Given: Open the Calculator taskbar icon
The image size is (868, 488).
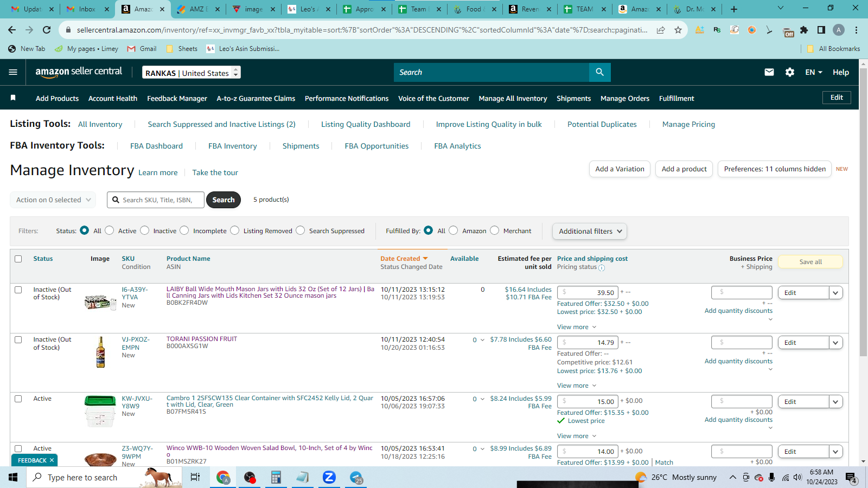Looking at the screenshot, I should 276,477.
